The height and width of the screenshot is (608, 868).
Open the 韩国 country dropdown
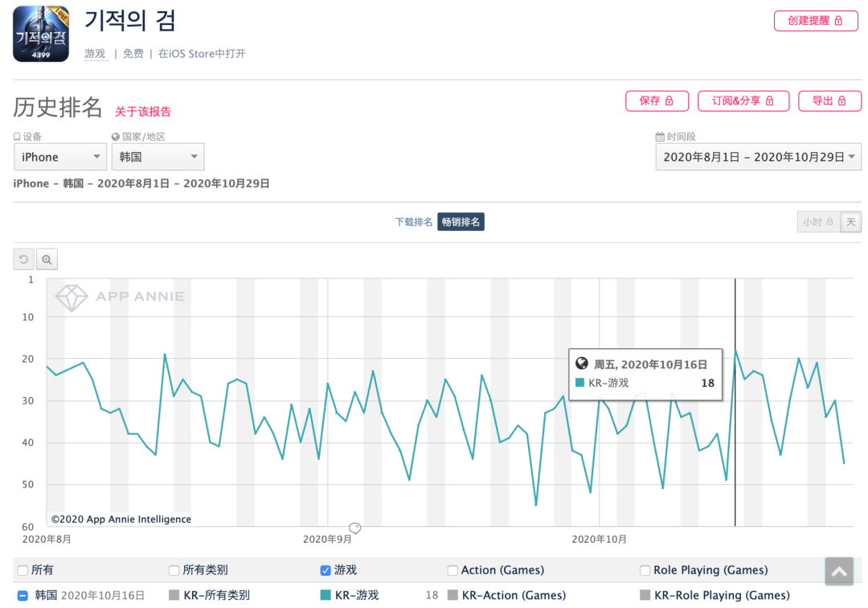click(158, 157)
